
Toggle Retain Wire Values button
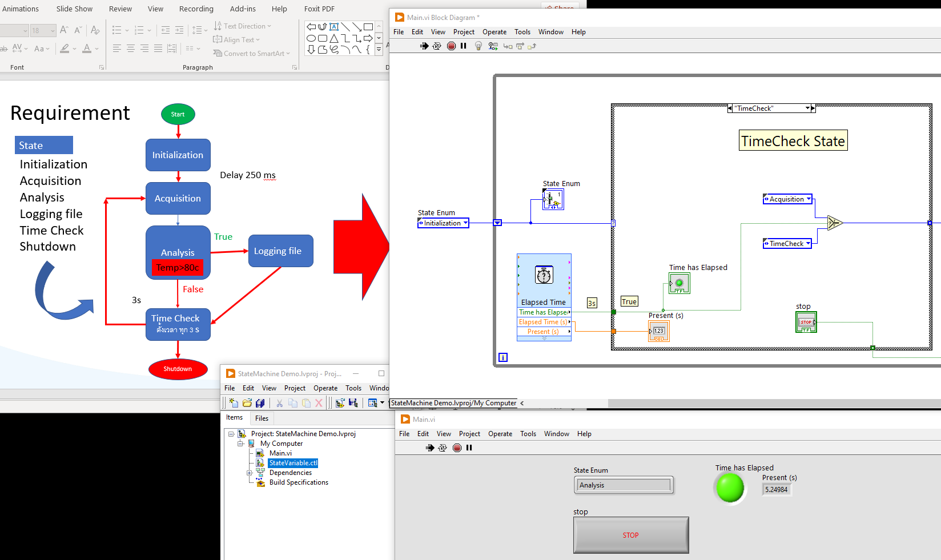[x=493, y=46]
